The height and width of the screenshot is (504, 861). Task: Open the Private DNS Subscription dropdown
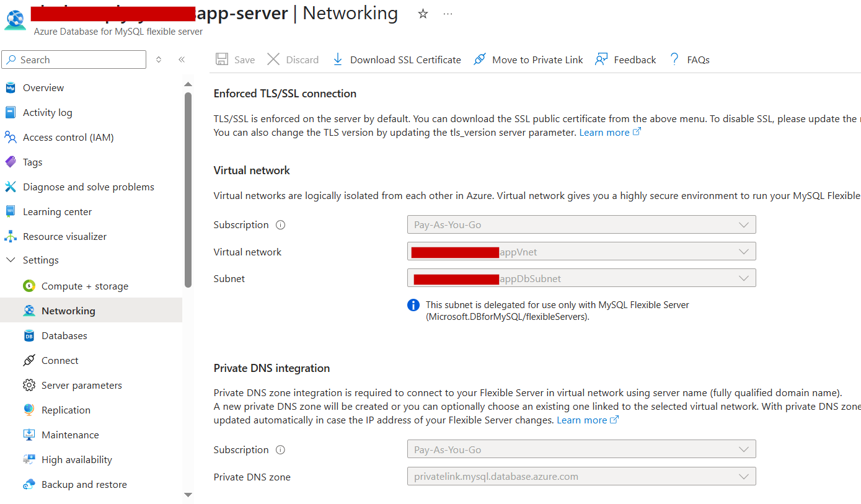[x=581, y=449]
